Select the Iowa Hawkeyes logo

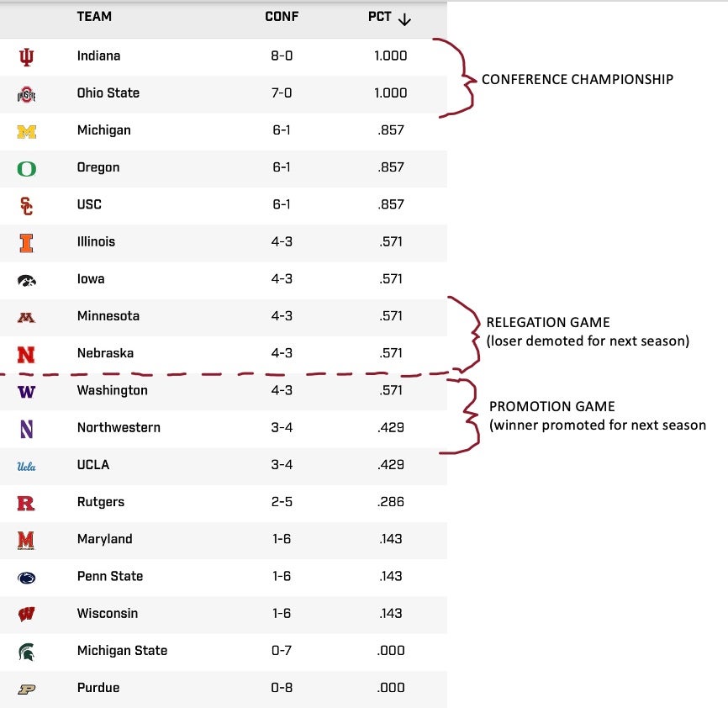pyautogui.click(x=27, y=279)
